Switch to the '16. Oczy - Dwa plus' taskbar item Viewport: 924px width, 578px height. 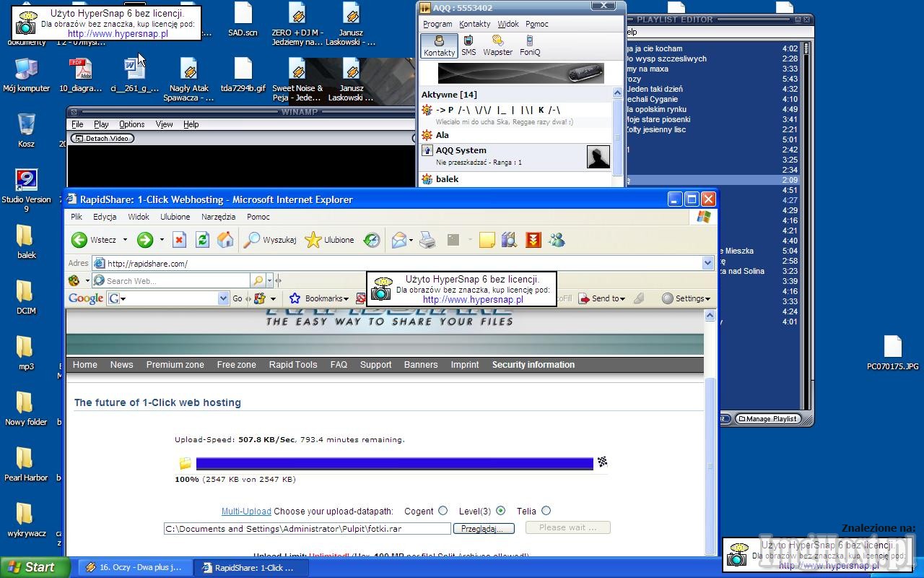tap(134, 568)
